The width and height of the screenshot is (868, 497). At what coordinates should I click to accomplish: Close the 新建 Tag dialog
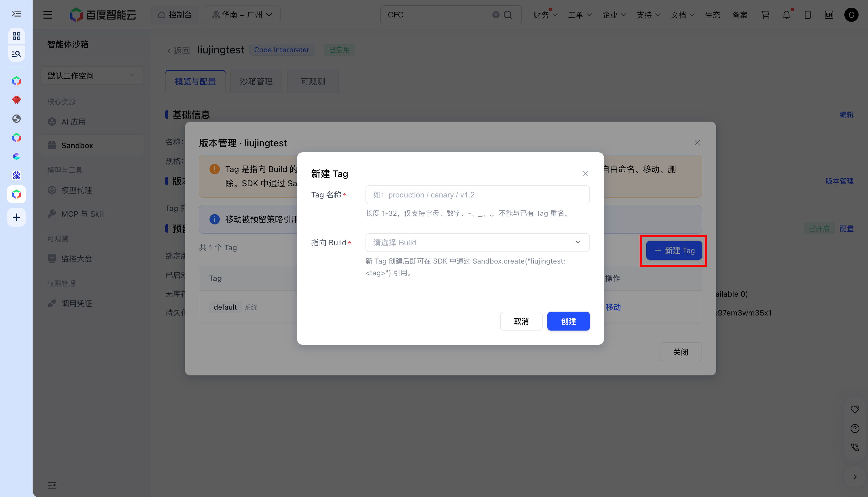585,174
